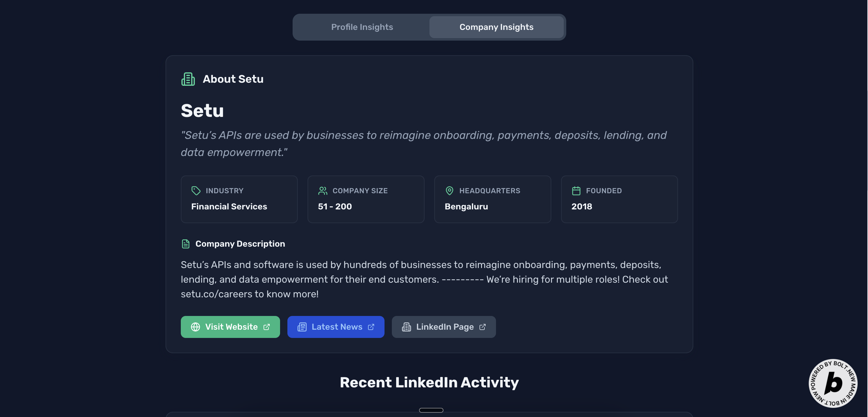Screen dimensions: 868x417
Task: Select the Company Insights tab
Action: coord(496,27)
